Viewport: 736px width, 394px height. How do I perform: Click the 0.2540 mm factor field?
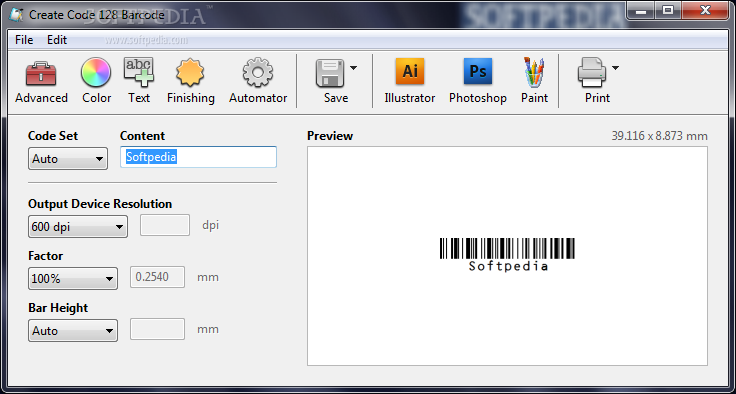pyautogui.click(x=158, y=277)
